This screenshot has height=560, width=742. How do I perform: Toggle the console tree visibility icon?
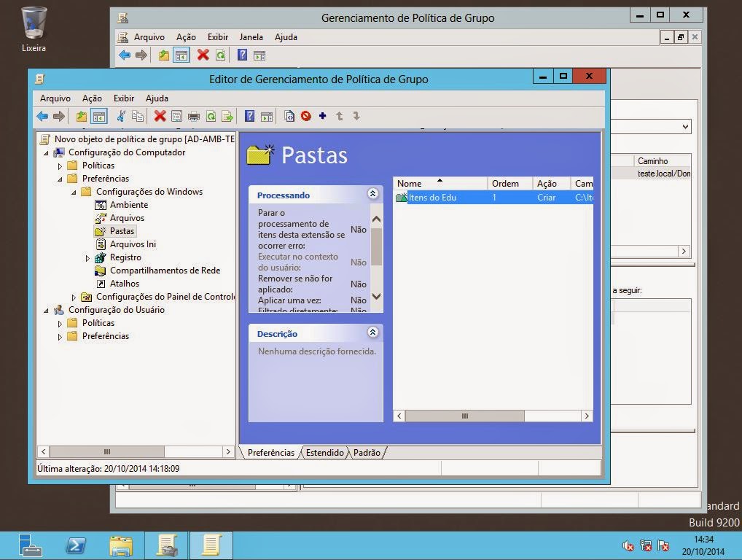point(98,116)
